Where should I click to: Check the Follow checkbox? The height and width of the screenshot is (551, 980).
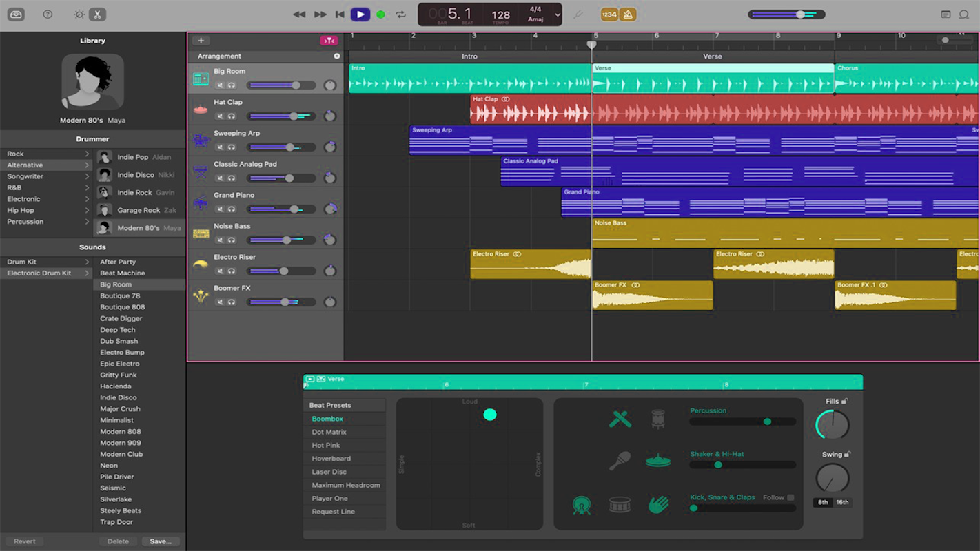[x=790, y=497]
